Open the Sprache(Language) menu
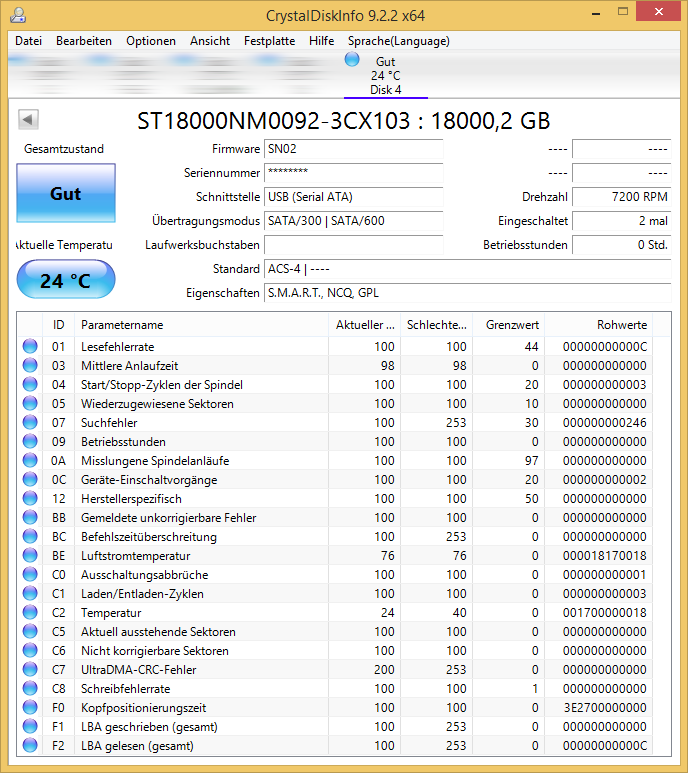Image resolution: width=688 pixels, height=773 pixels. (x=399, y=41)
